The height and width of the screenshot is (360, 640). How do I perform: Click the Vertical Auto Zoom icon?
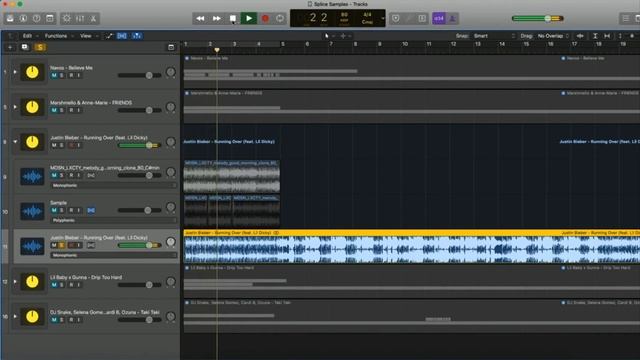pos(595,36)
